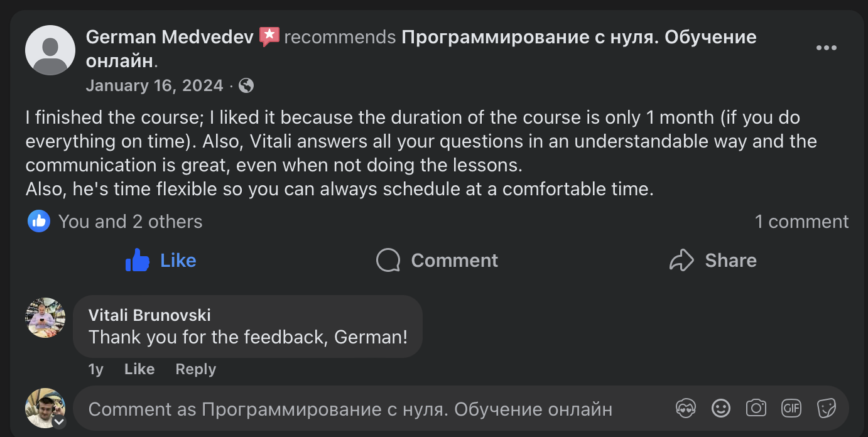Insert a GIF with the GIF icon

tap(791, 408)
